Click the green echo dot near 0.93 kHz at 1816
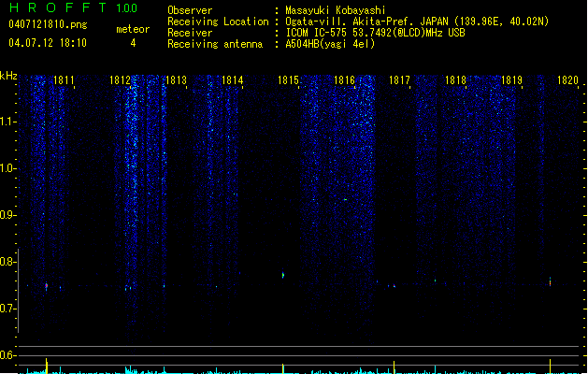Viewport: 588px width, 374px height. pyautogui.click(x=345, y=200)
